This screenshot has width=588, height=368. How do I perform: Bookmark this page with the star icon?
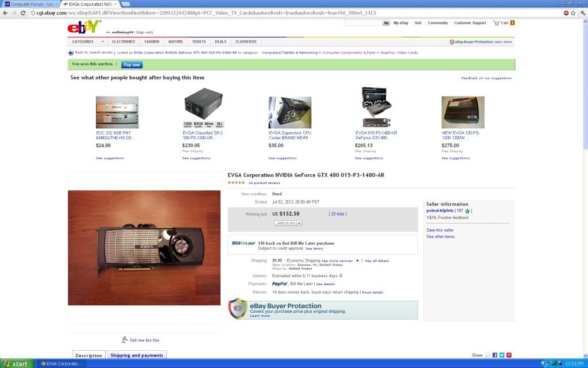click(x=573, y=13)
